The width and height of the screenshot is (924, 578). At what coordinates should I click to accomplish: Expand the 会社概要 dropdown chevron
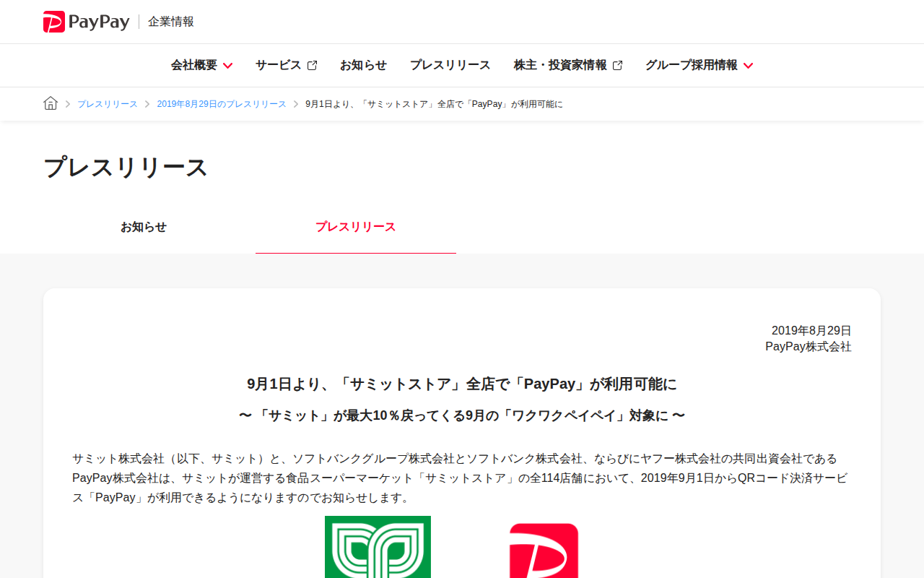click(x=227, y=66)
